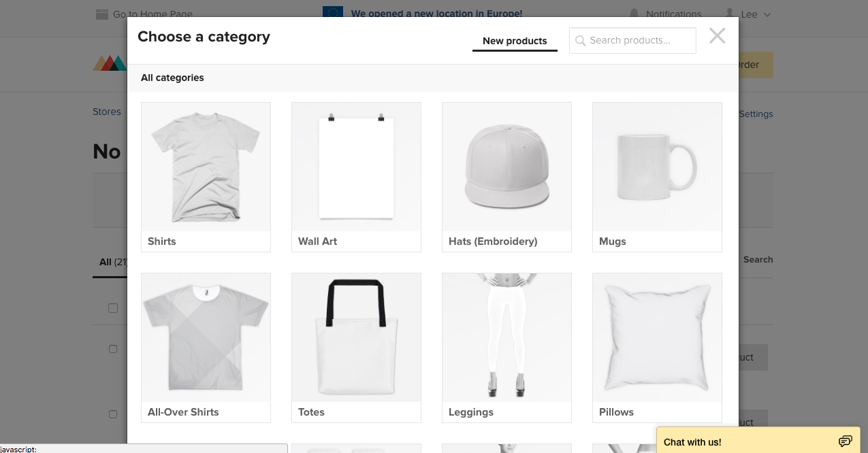Open the All-Over Shirts category image
The image size is (868, 453).
(x=206, y=337)
